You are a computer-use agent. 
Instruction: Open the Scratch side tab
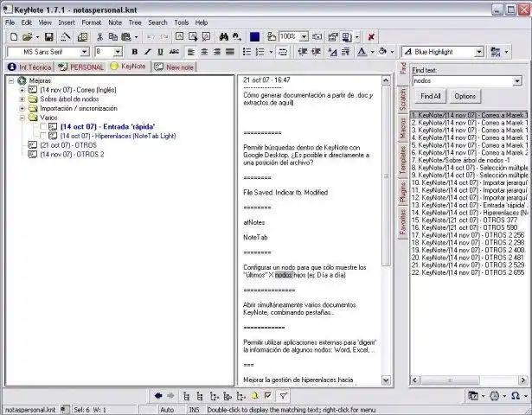coord(403,100)
